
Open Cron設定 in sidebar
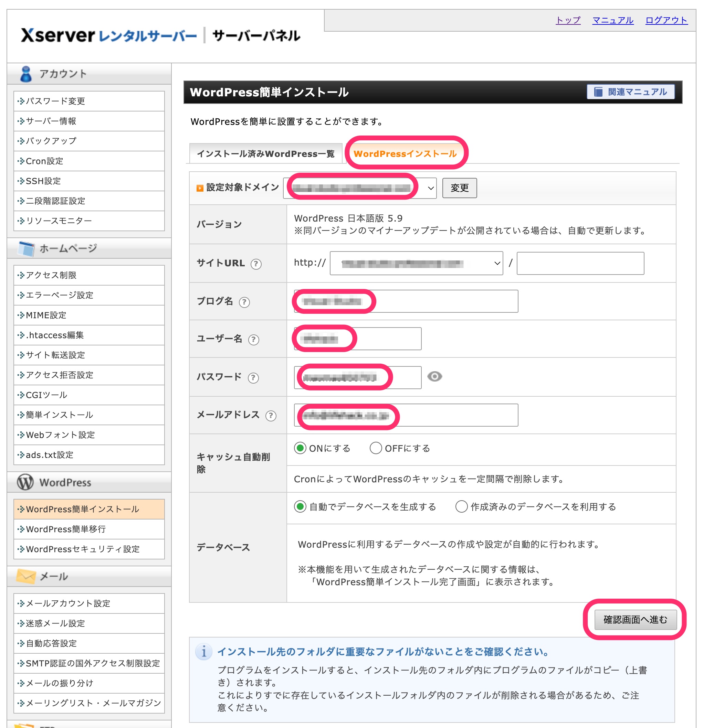click(x=89, y=161)
